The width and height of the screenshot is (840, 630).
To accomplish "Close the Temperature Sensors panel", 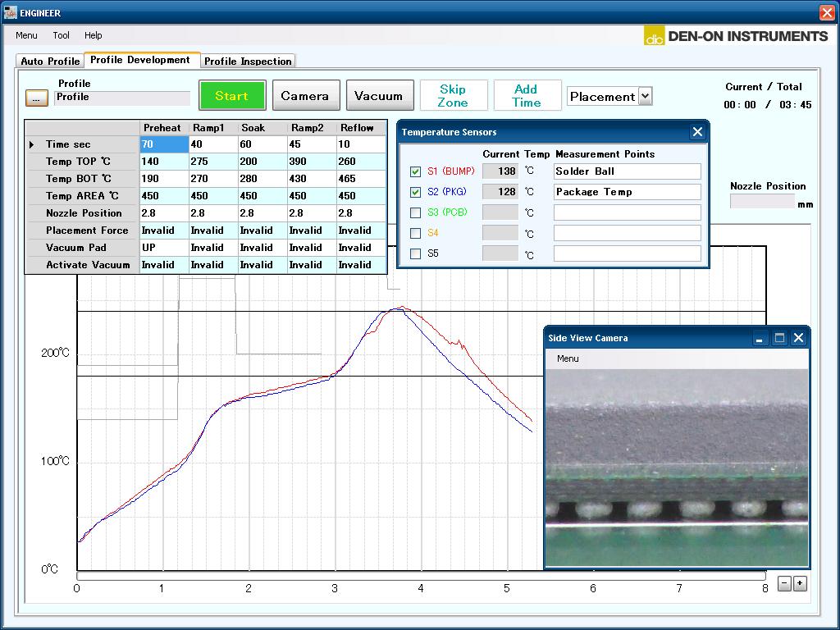I will point(697,132).
